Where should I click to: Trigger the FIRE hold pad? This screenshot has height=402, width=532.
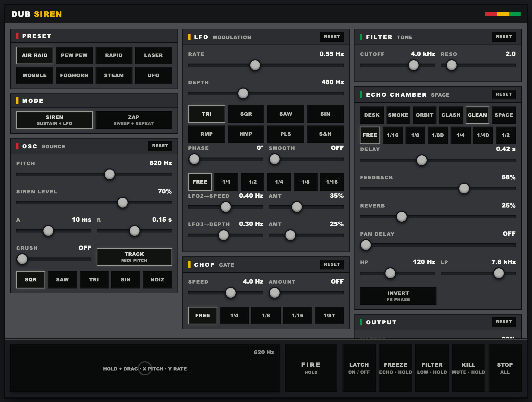[311, 368]
